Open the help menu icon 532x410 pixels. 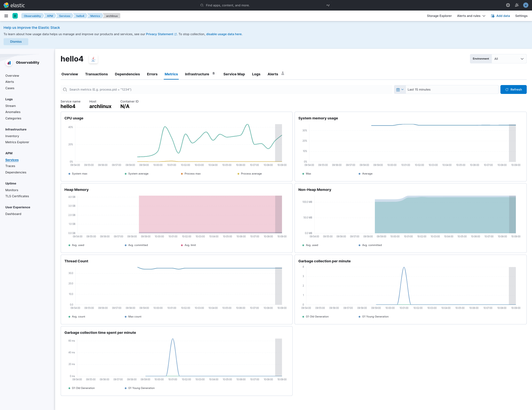[x=508, y=5]
